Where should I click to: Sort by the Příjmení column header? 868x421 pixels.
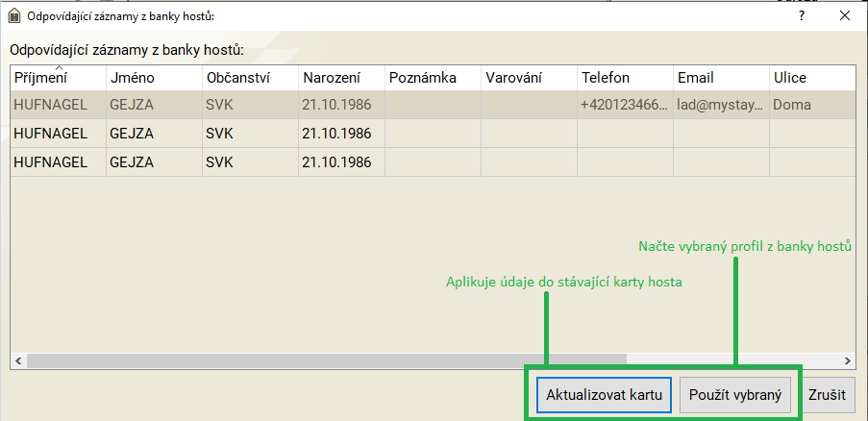click(x=57, y=78)
